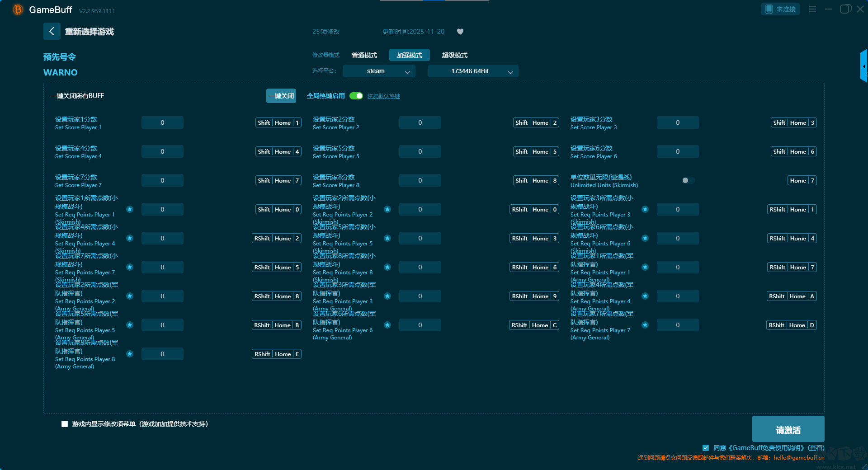
Task: Click Set Score Player 1 value field
Action: coord(162,122)
